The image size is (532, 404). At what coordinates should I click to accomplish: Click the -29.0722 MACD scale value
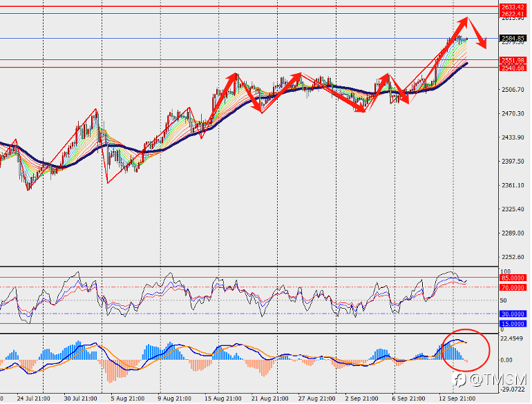513,389
